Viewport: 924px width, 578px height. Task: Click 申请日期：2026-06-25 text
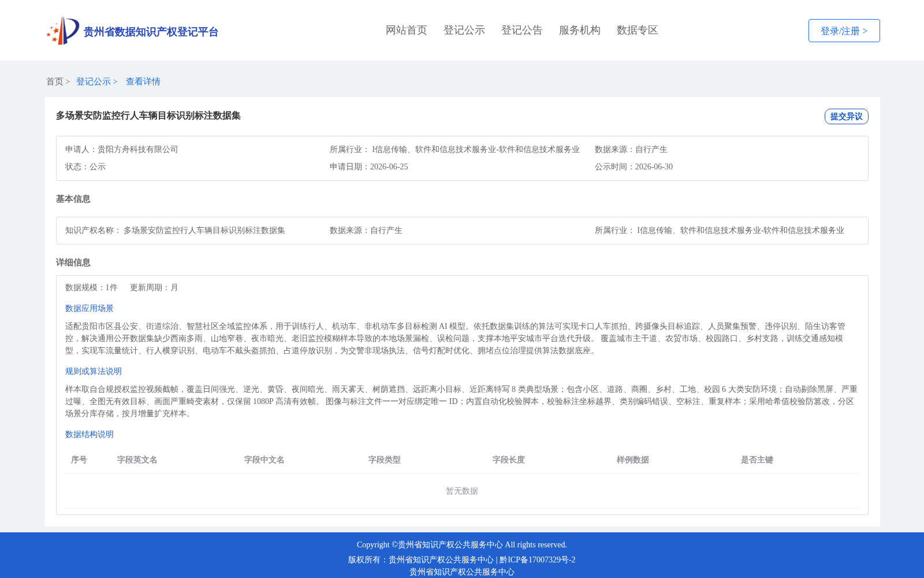pyautogui.click(x=369, y=166)
